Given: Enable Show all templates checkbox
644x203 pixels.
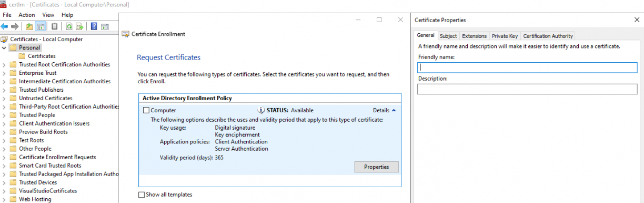Looking at the screenshot, I should coord(141,195).
